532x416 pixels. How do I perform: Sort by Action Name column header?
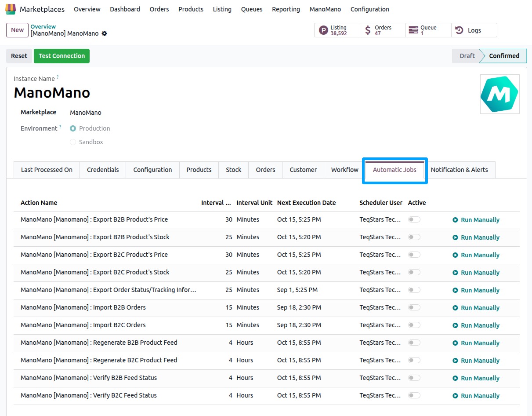[x=39, y=203]
